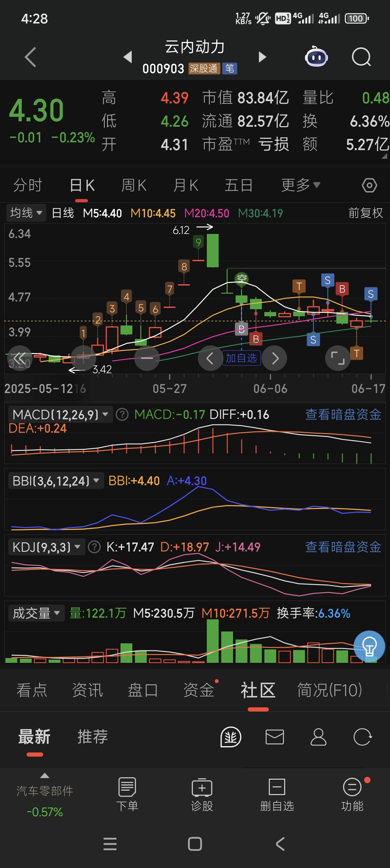Show 最新 community posts
This screenshot has height=868, width=390.
click(x=34, y=736)
